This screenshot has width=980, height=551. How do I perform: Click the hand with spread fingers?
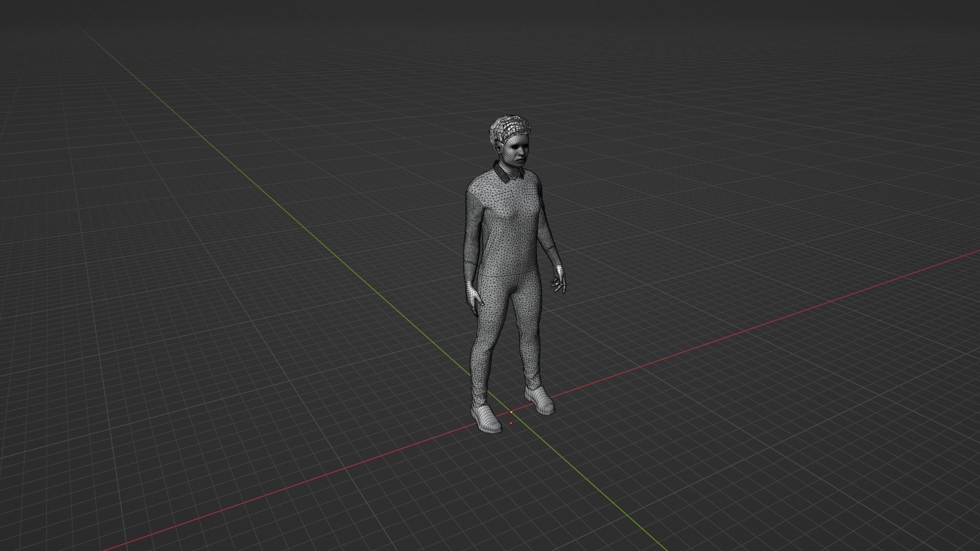pyautogui.click(x=559, y=281)
